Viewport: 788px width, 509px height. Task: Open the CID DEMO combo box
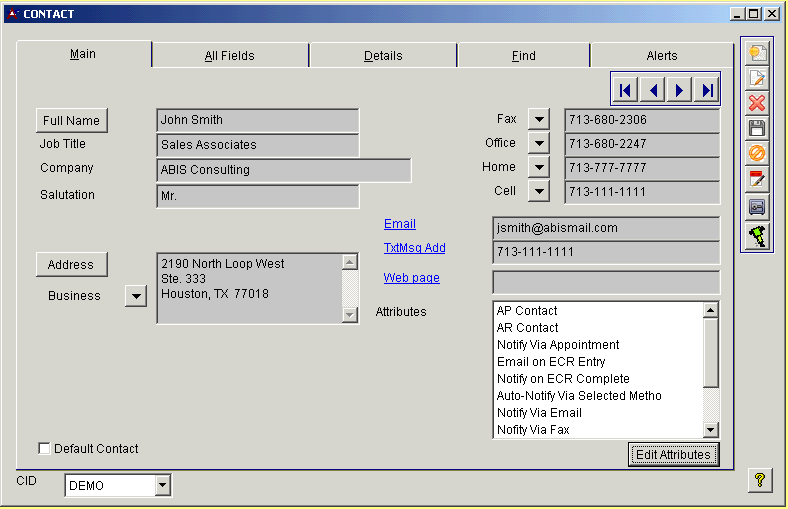pyautogui.click(x=163, y=486)
